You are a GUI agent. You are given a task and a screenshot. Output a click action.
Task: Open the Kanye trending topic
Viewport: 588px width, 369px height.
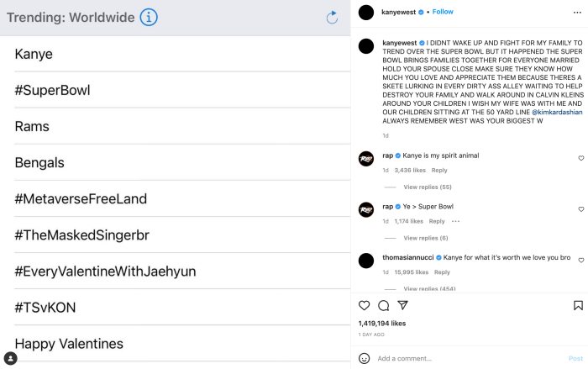point(34,54)
